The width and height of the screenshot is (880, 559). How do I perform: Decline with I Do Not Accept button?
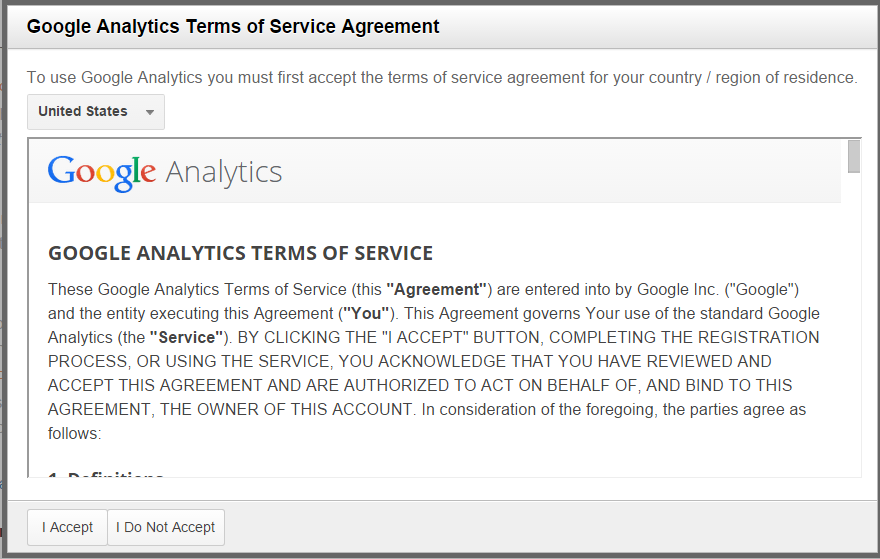click(x=166, y=528)
